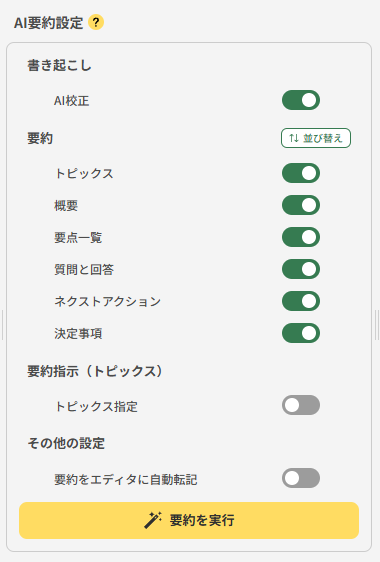
Task: Select the 要約指示(トピックス) section heading
Action: 95,371
